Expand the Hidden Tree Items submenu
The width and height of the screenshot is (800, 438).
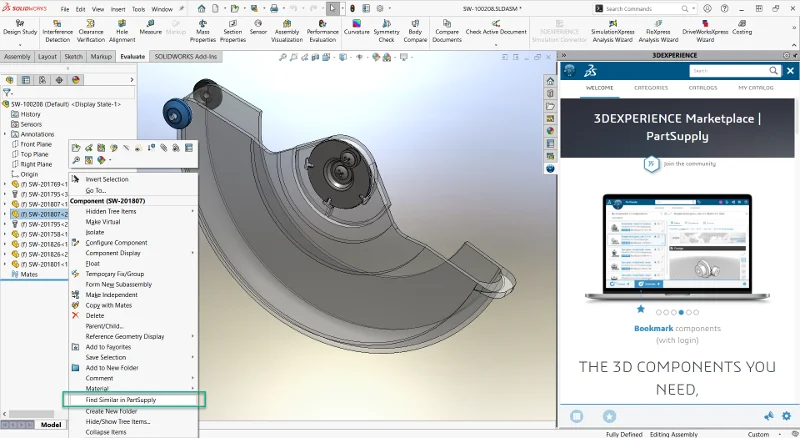(x=193, y=211)
